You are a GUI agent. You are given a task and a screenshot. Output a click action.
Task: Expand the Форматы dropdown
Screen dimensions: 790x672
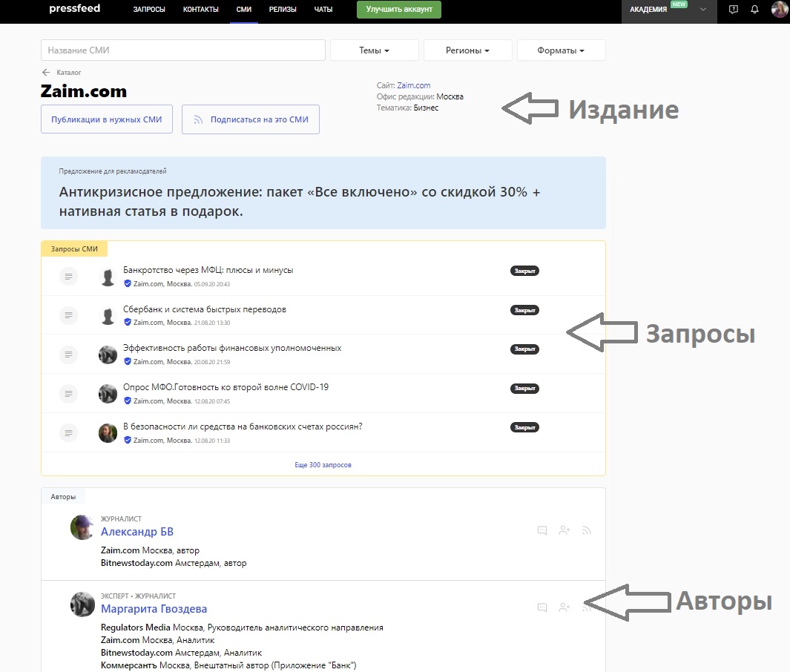561,50
